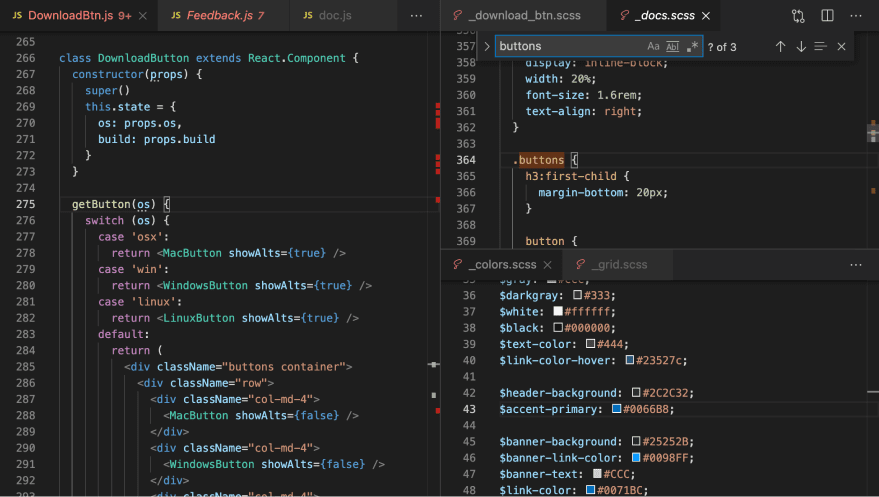The image size is (879, 497).
Task: Toggle regular expression search option
Action: click(692, 47)
